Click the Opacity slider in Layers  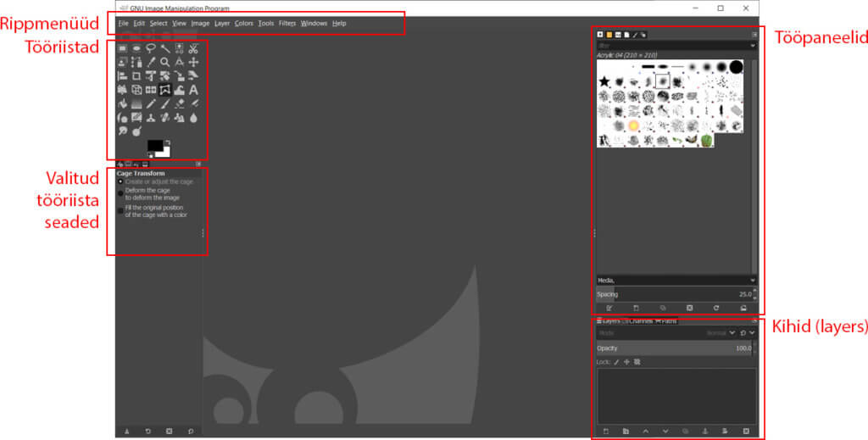point(674,348)
